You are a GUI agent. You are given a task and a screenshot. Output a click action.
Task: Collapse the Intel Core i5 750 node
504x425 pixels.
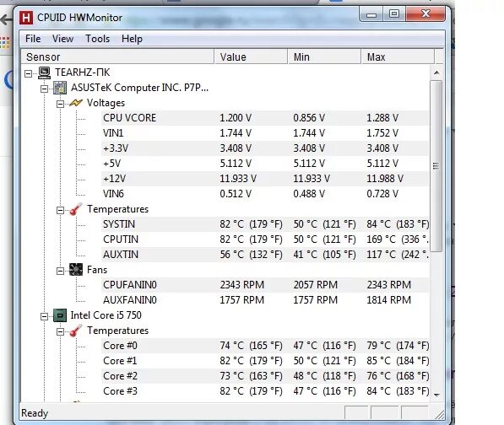tap(45, 316)
